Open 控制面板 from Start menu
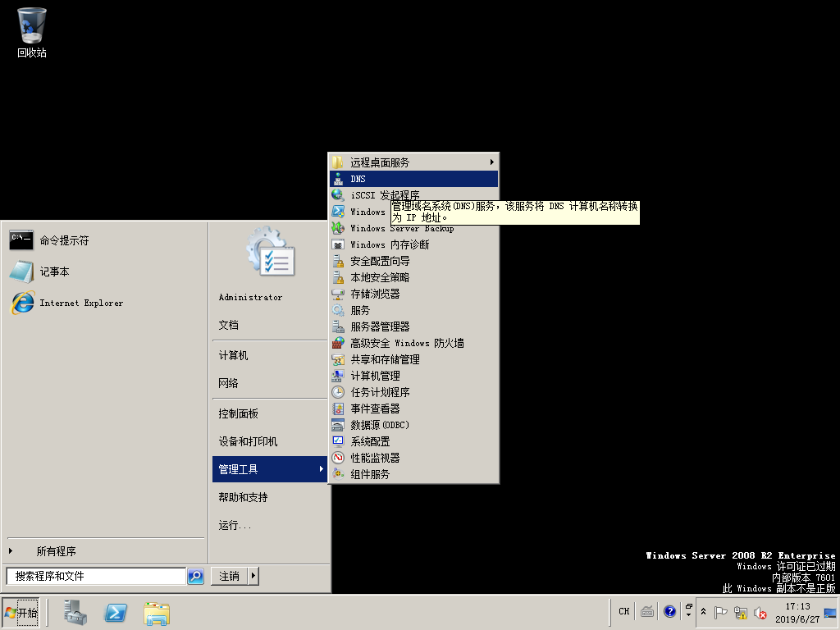The width and height of the screenshot is (840, 630). point(239,413)
